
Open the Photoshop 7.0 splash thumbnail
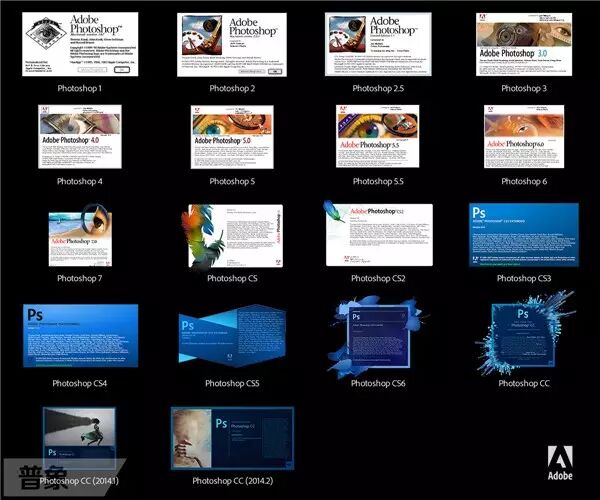pyautogui.click(x=80, y=235)
